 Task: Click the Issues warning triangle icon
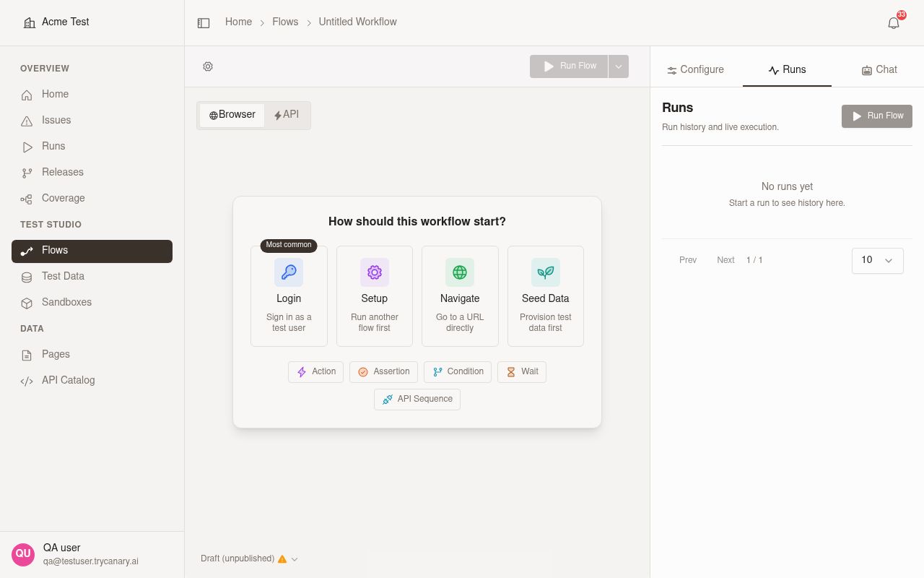pyautogui.click(x=27, y=121)
